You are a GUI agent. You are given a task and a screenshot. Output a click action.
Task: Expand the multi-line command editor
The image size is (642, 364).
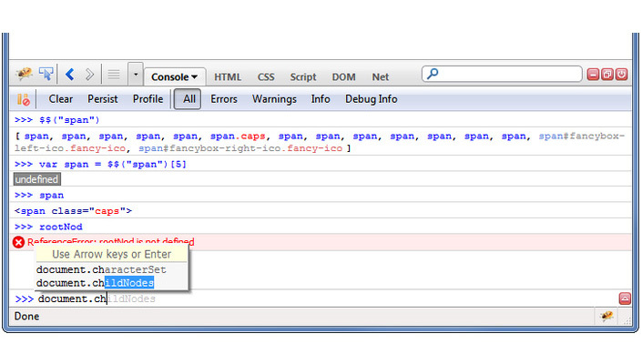[x=625, y=298]
